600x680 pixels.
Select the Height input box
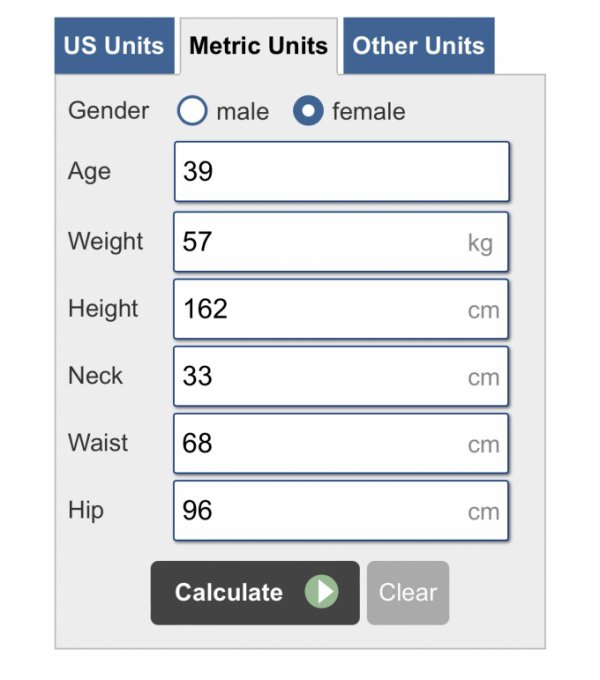[320, 309]
